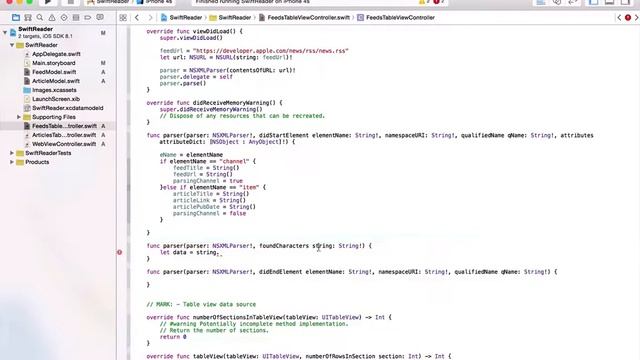Open FeedsTableViewController.swift jump bar segment
Image resolution: width=640 pixels, height=360 pixels.
click(x=304, y=18)
